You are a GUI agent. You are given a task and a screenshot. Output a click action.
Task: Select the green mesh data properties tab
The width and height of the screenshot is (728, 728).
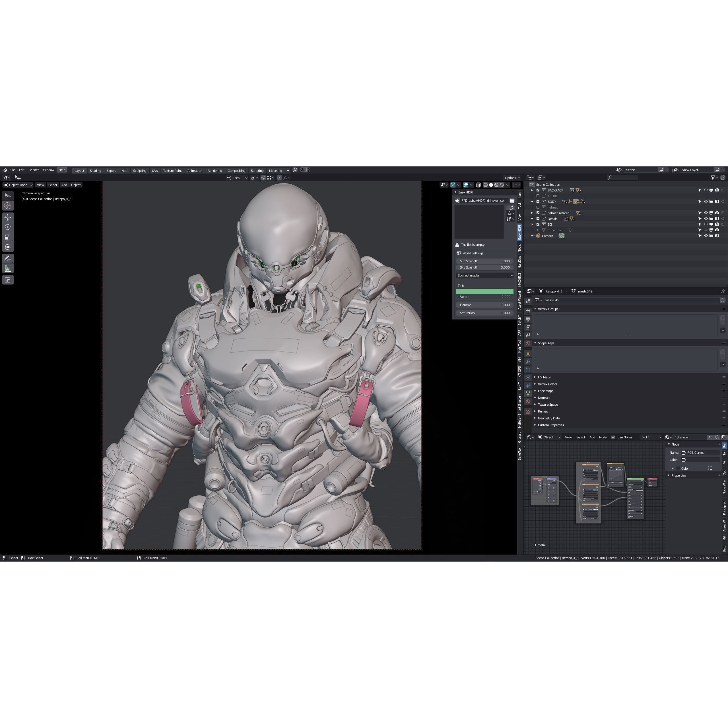coord(529,393)
